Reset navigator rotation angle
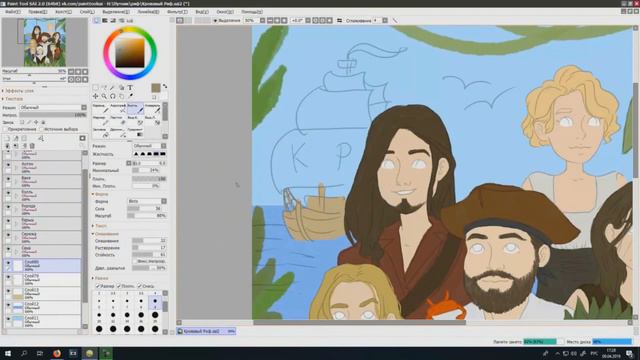This screenshot has height=360, width=640. 85,79
